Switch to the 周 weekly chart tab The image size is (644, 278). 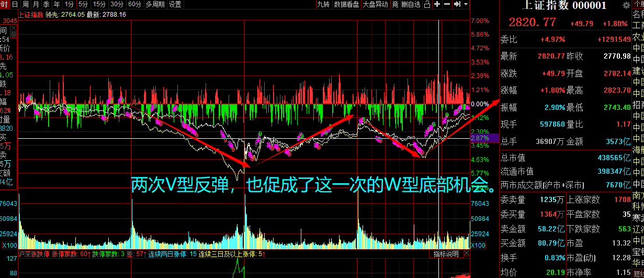(x=35, y=4)
